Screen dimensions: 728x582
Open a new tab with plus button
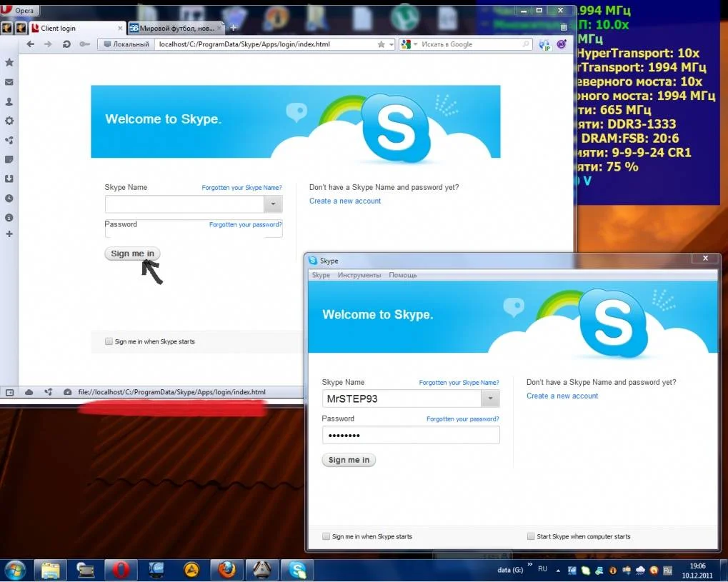click(x=234, y=28)
